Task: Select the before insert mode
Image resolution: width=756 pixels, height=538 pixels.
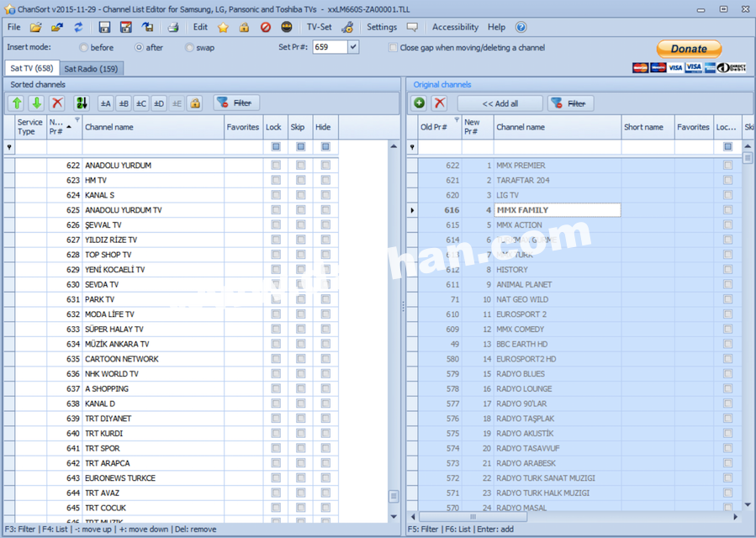Action: 84,48
